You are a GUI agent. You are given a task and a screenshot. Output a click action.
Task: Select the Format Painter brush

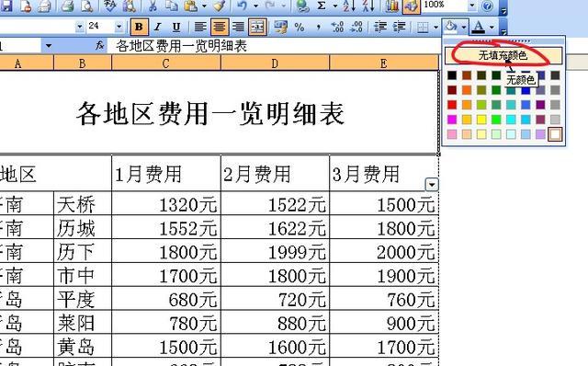[220, 6]
